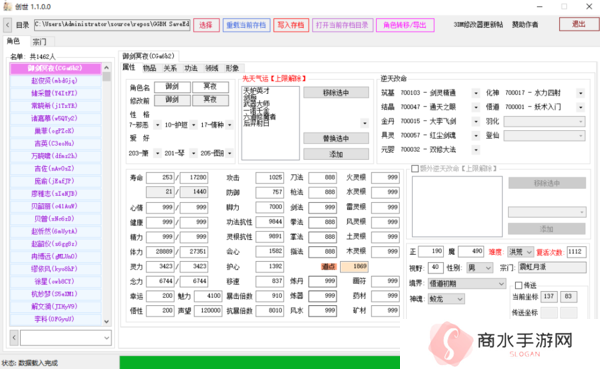
Task: Click the 目录 path text field
Action: coord(112,25)
